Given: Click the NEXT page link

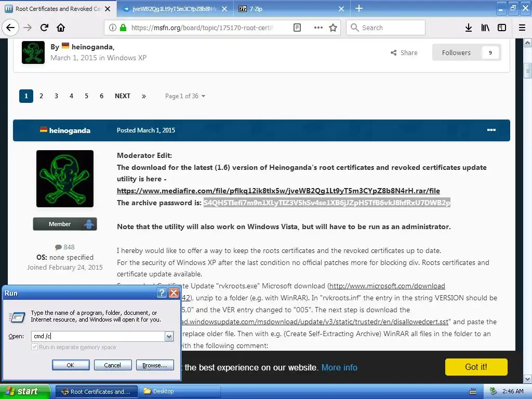Looking at the screenshot, I should tap(123, 96).
